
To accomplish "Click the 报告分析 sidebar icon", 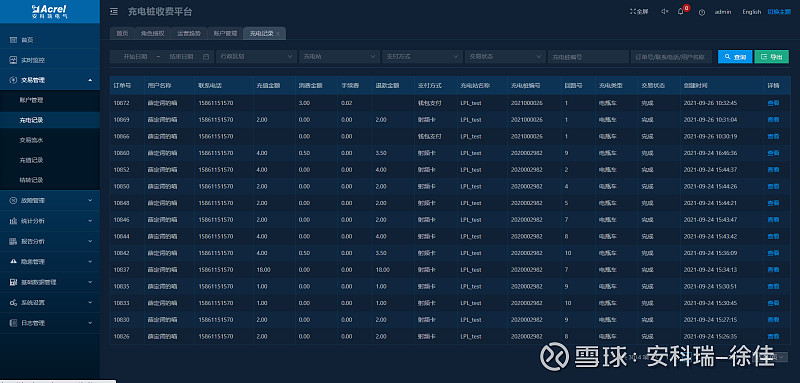I will point(13,241).
